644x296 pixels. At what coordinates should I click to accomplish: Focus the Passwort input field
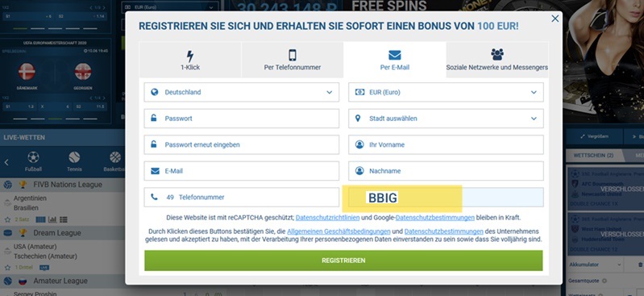[x=242, y=119]
